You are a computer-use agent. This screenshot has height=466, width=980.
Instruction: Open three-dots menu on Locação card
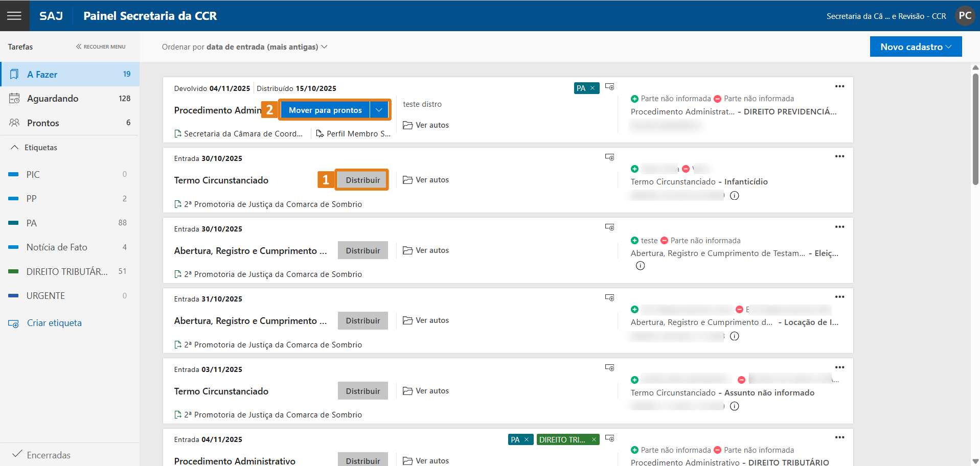(x=839, y=297)
